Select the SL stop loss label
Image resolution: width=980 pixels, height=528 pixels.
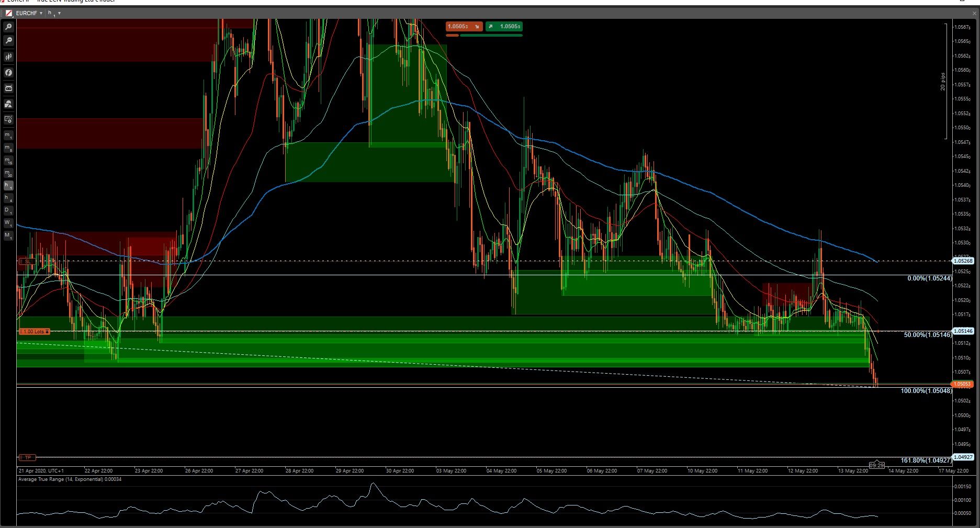tap(26, 261)
